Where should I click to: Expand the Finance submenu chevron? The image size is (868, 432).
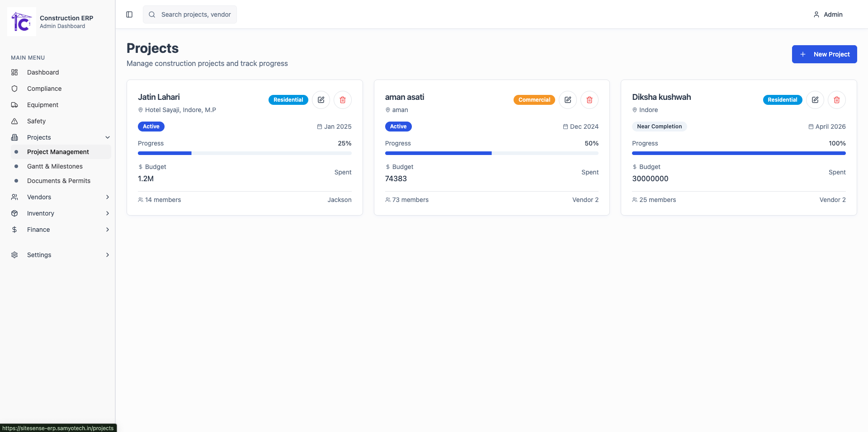point(108,230)
